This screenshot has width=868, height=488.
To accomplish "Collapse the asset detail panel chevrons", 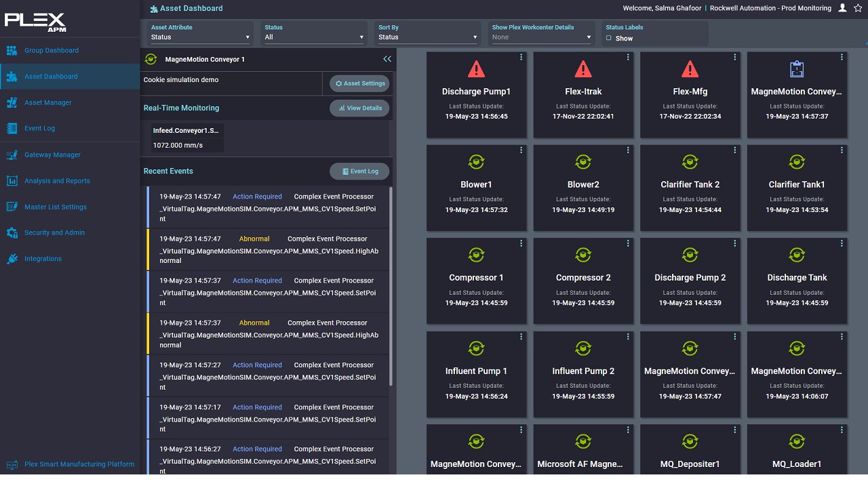I will click(387, 59).
